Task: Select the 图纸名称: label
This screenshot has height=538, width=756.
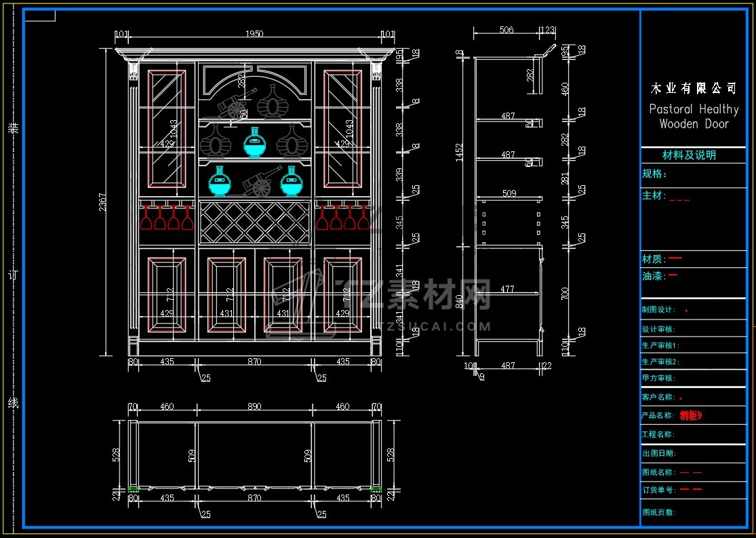Action: [x=659, y=472]
